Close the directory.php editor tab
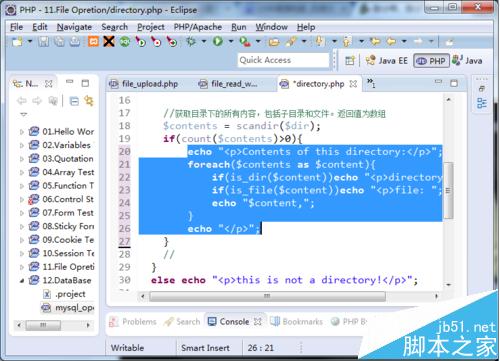The width and height of the screenshot is (500, 361). [x=353, y=84]
